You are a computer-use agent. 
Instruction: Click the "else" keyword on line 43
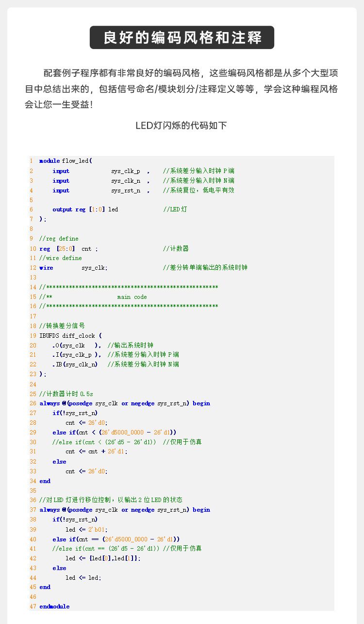[x=59, y=568]
